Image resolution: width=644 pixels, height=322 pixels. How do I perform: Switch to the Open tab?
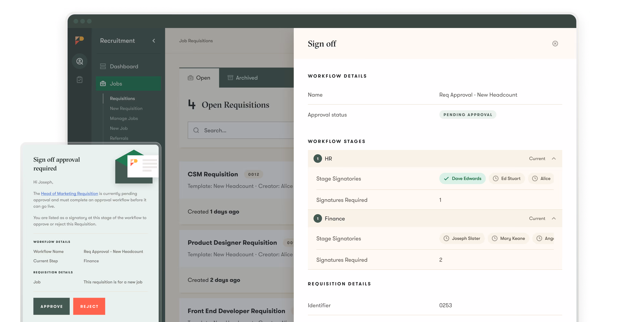point(199,78)
